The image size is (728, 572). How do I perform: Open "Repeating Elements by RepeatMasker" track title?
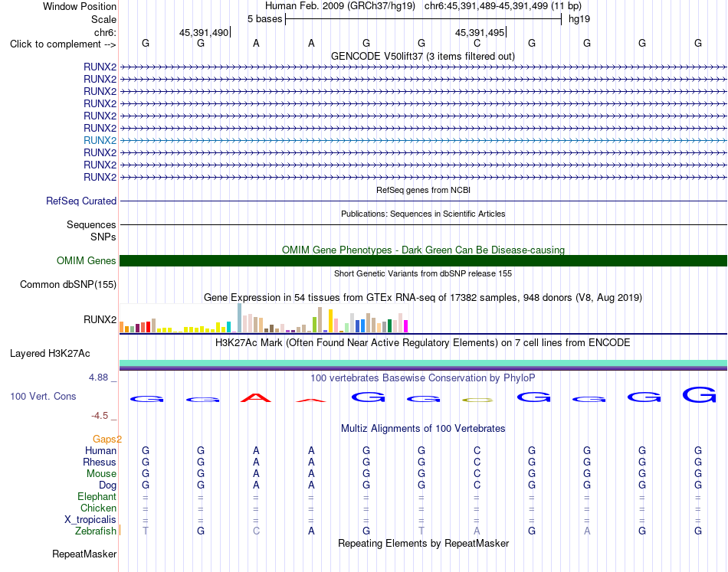click(x=423, y=543)
